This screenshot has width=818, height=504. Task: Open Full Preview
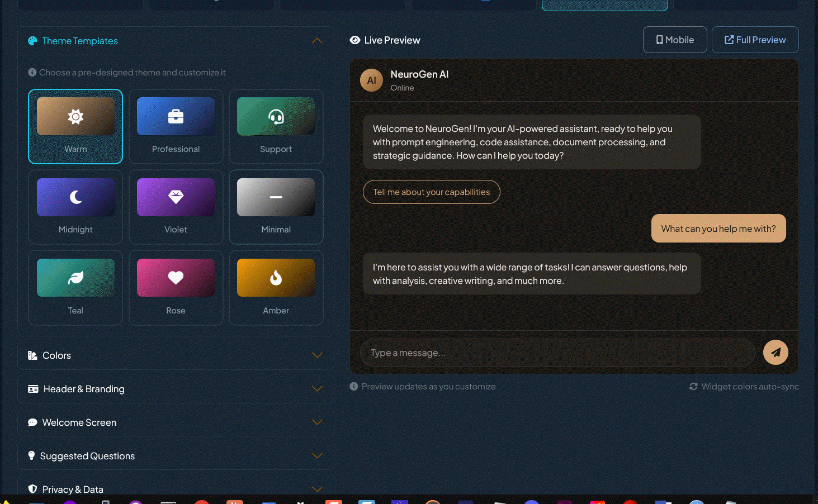(755, 39)
